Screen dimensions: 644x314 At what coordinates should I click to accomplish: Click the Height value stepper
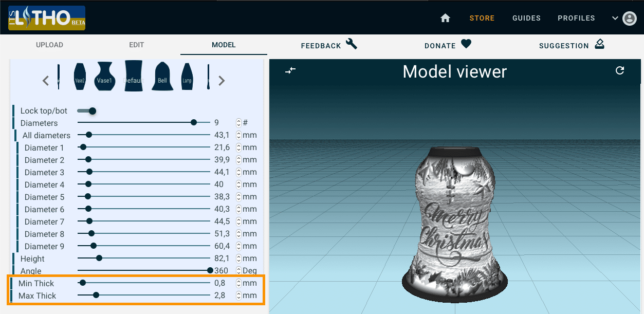click(x=238, y=258)
